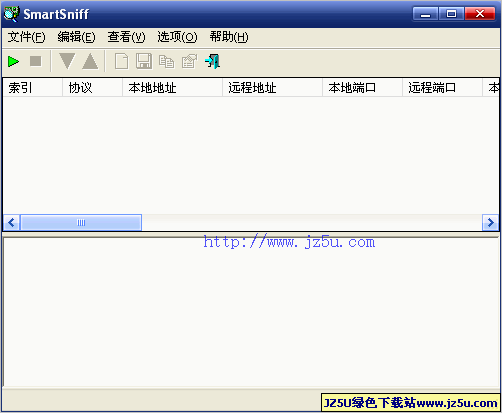Sort by the 远程地址 column header

272,88
